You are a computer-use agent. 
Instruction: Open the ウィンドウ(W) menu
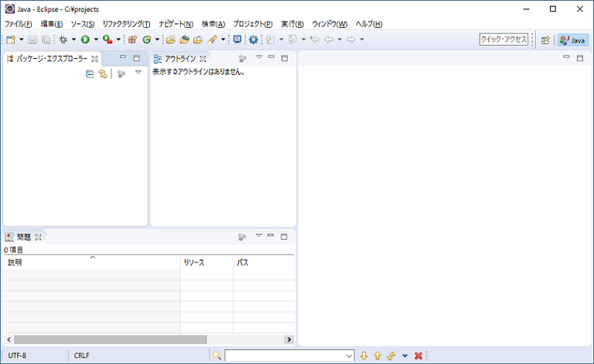[329, 24]
